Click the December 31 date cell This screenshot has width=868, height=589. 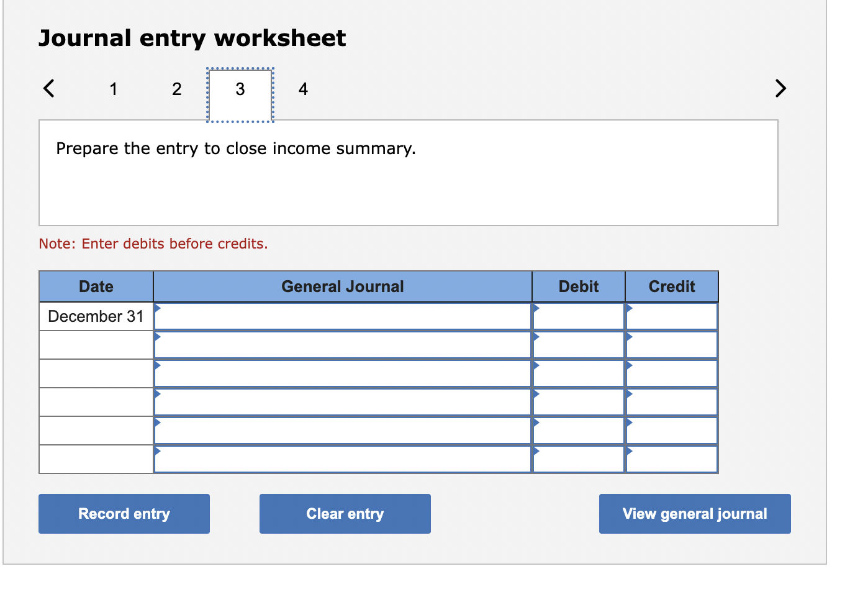96,316
